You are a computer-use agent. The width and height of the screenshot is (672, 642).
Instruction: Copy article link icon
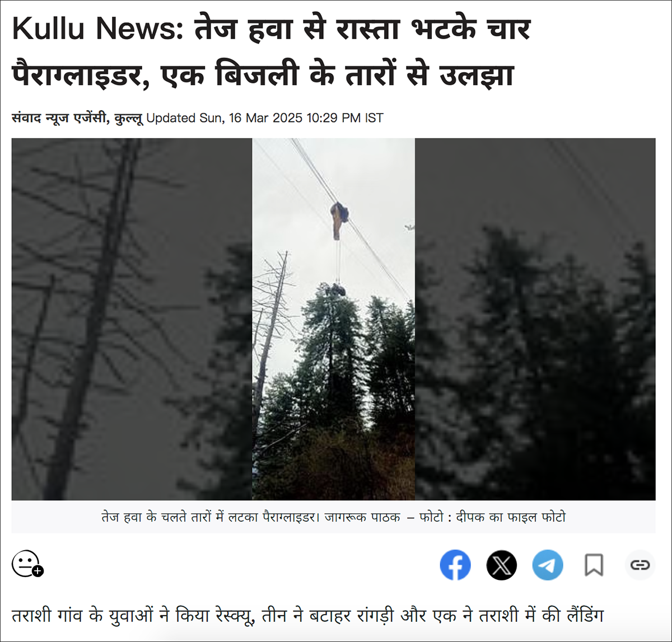click(640, 565)
